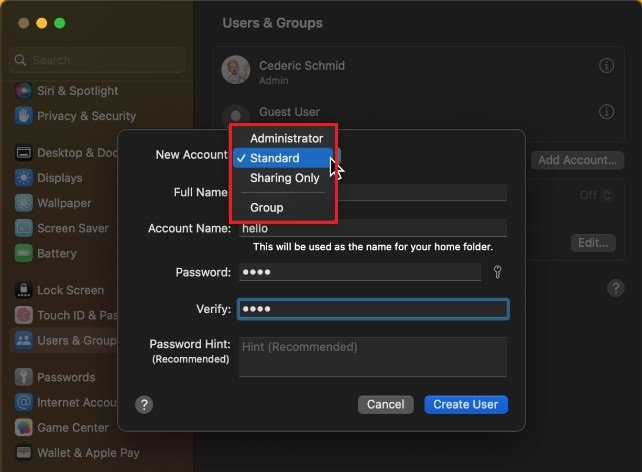Click the Verify password field
Image resolution: width=642 pixels, height=472 pixels.
[372, 310]
